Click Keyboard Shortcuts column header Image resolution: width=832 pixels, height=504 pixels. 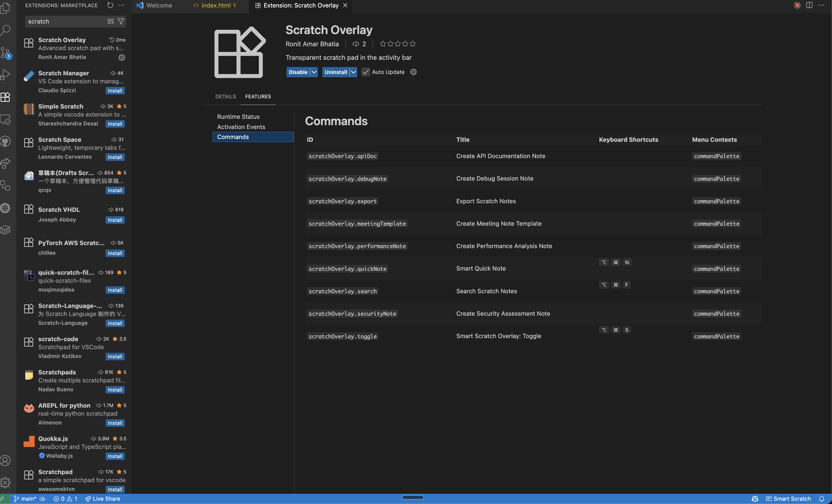tap(628, 140)
